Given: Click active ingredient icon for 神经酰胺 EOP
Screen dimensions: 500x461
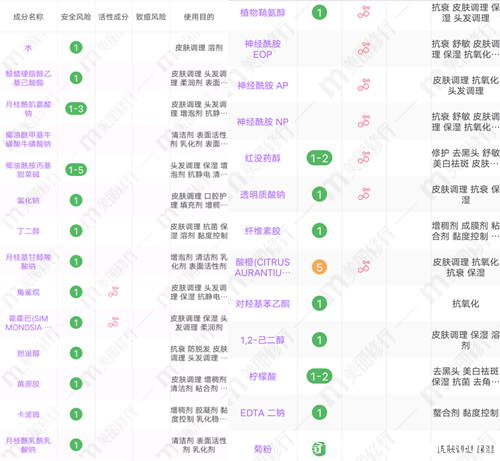Looking at the screenshot, I should pos(364,49).
